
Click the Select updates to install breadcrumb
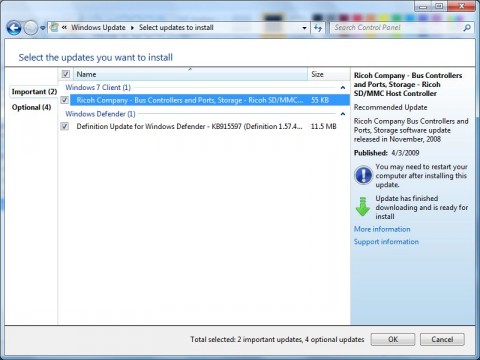(x=176, y=27)
